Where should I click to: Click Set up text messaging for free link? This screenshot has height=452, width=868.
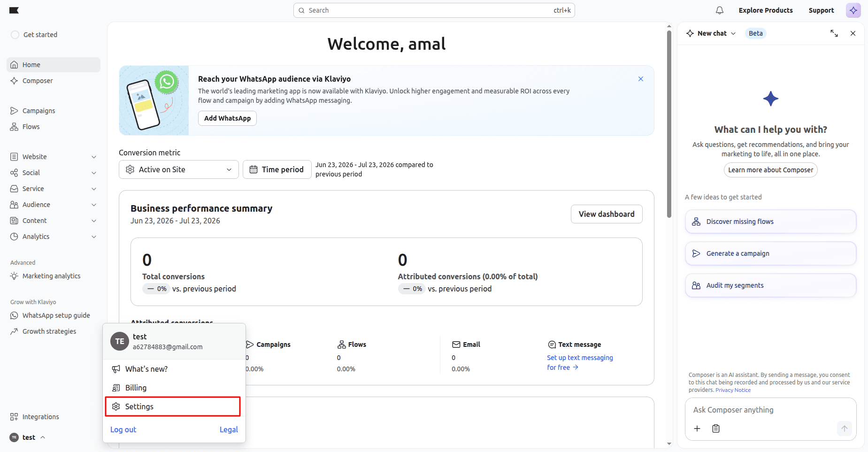pos(580,362)
